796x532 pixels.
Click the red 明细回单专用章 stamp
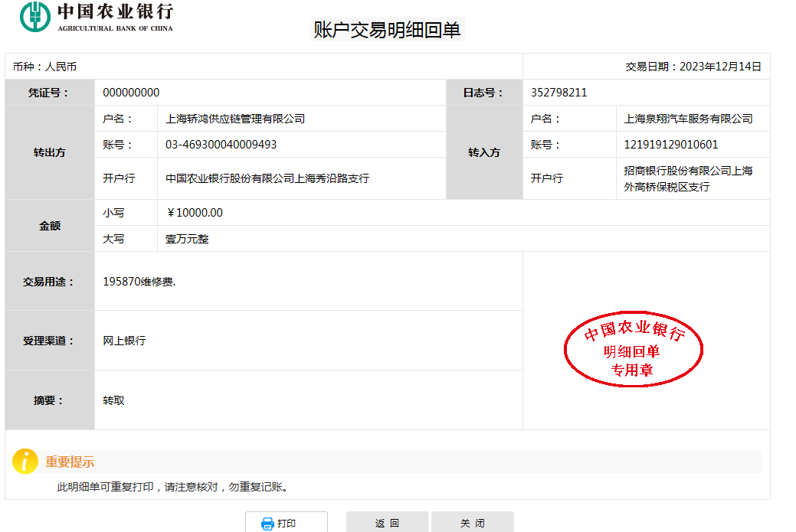point(633,351)
